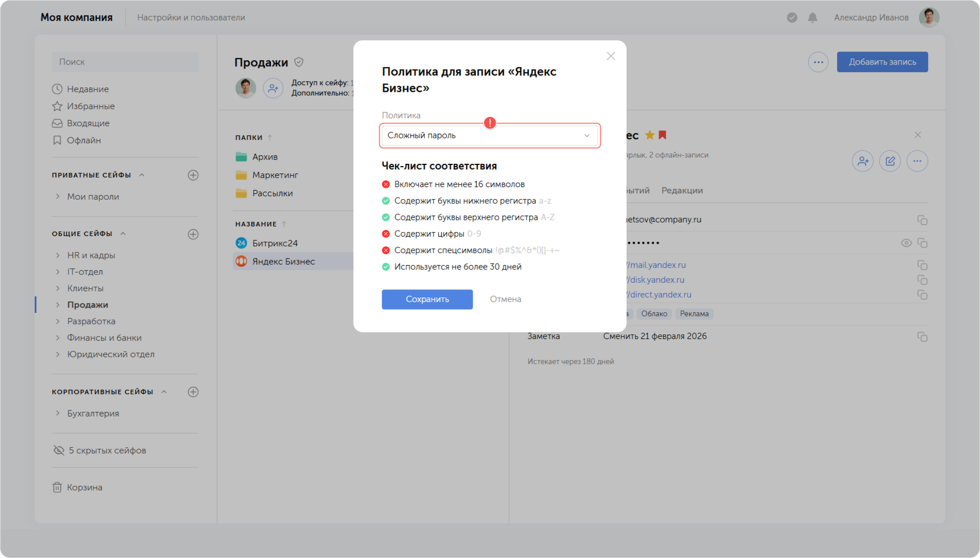
Task: Switch to the Редакции tab
Action: (682, 190)
